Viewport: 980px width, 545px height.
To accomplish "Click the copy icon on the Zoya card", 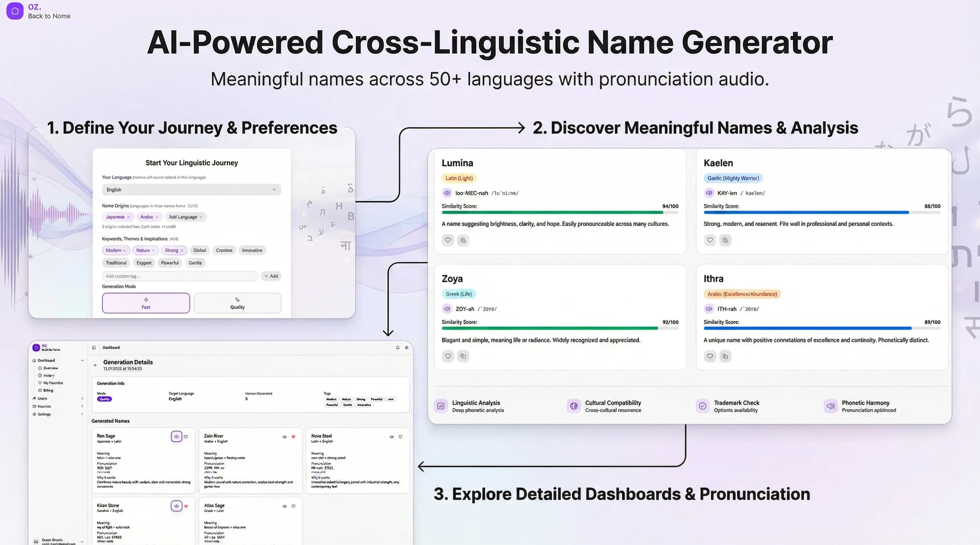I will tap(463, 357).
